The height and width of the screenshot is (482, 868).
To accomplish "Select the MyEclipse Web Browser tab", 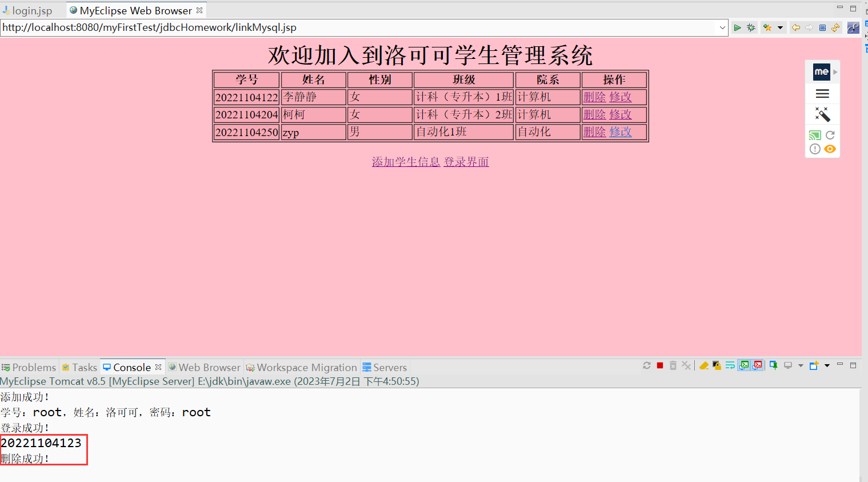I will coord(136,10).
